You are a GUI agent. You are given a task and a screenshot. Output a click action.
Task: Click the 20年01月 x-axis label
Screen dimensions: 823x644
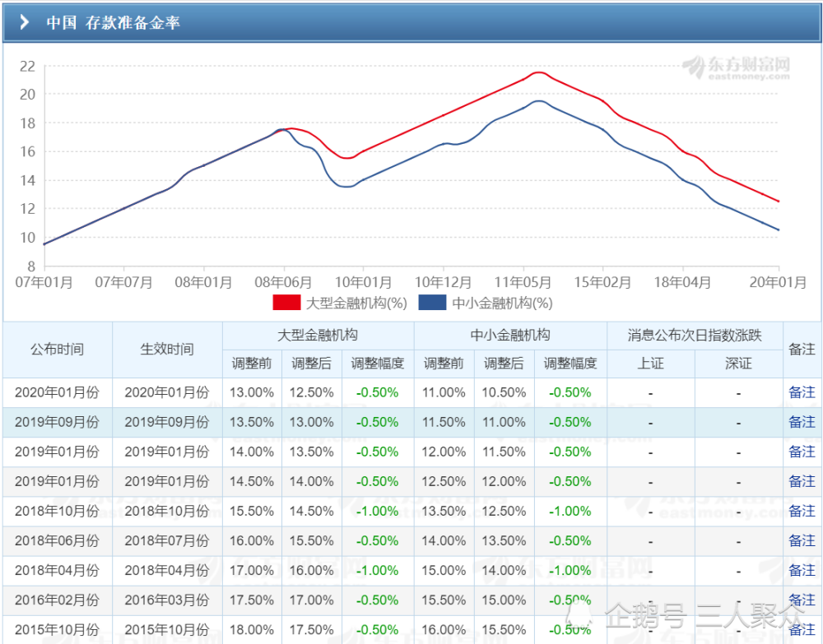click(778, 283)
